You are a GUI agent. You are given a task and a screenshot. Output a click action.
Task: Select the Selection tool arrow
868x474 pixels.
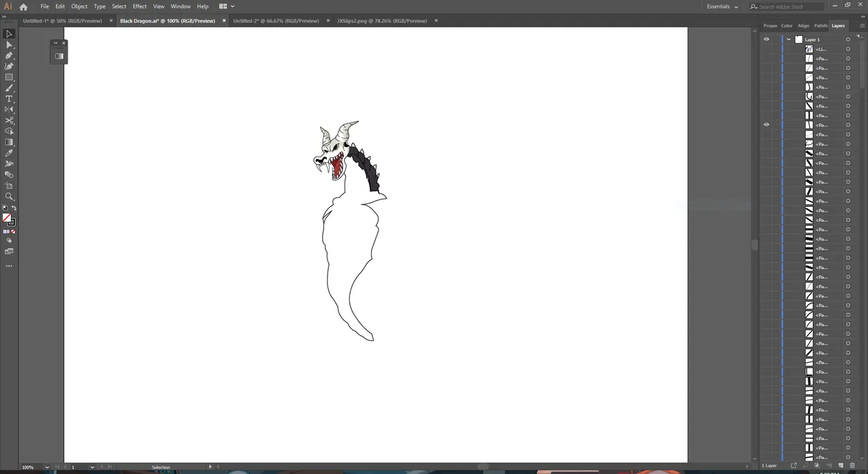pyautogui.click(x=9, y=34)
